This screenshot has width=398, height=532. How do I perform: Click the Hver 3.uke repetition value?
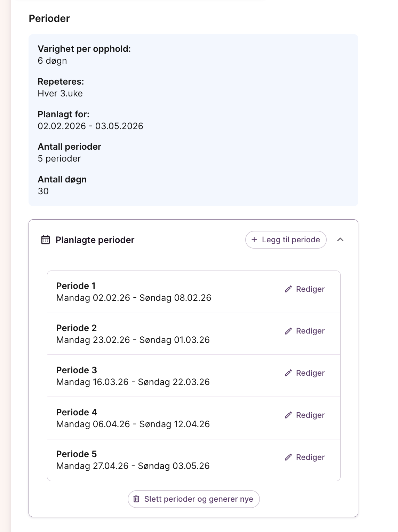click(60, 93)
